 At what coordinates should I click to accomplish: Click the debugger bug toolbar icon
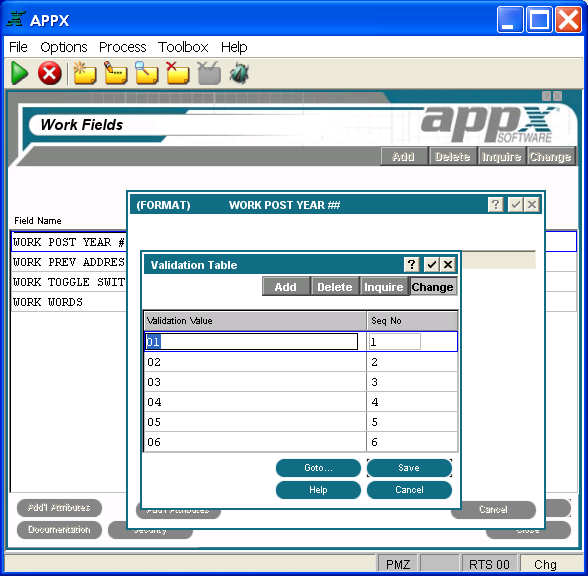[239, 73]
